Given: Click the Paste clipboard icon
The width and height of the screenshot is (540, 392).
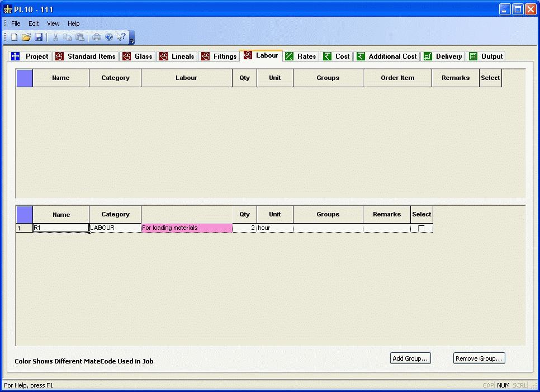Looking at the screenshot, I should (80, 37).
